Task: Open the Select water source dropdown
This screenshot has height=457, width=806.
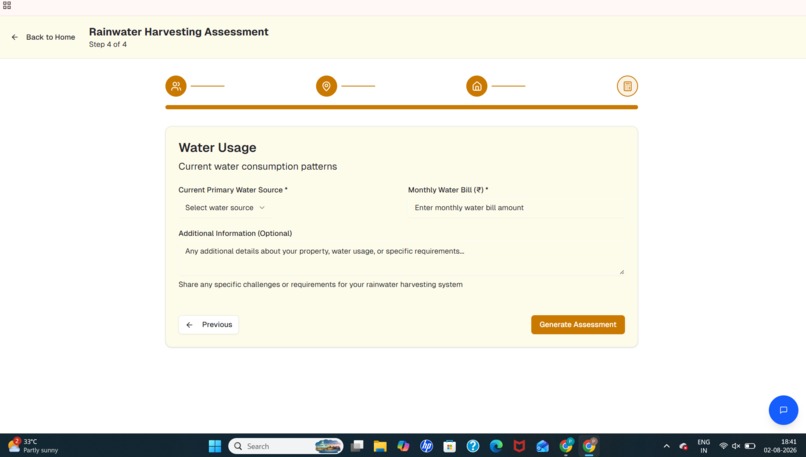Action: pos(225,208)
